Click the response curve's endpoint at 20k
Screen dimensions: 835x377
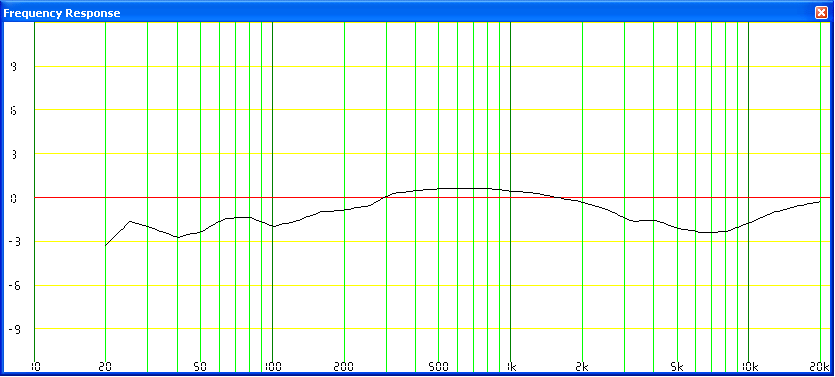[820, 202]
